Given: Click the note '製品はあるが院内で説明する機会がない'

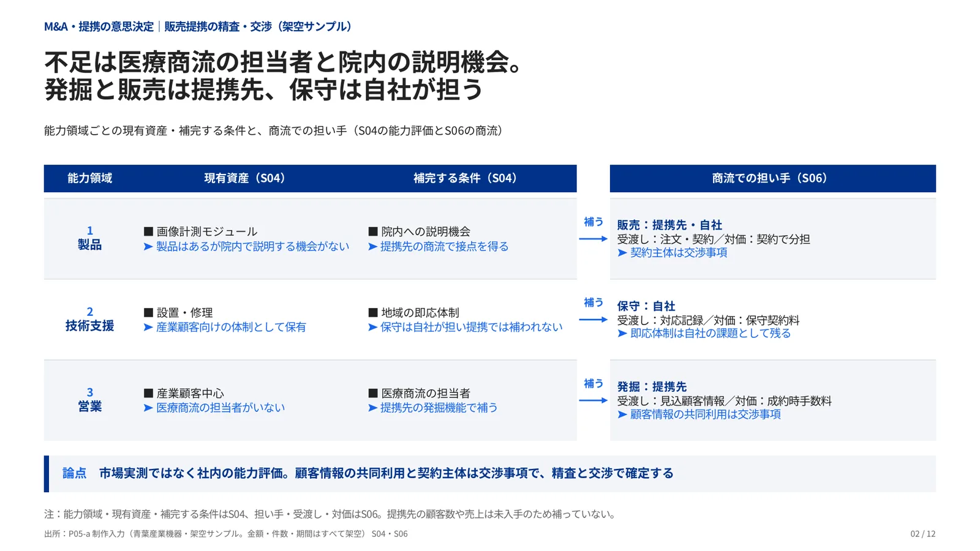Looking at the screenshot, I should point(247,246).
